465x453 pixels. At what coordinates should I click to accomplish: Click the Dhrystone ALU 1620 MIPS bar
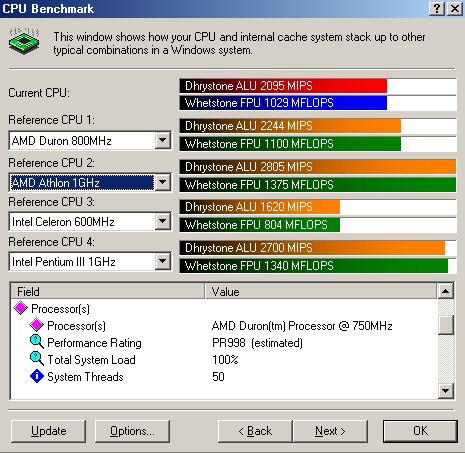pyautogui.click(x=260, y=207)
